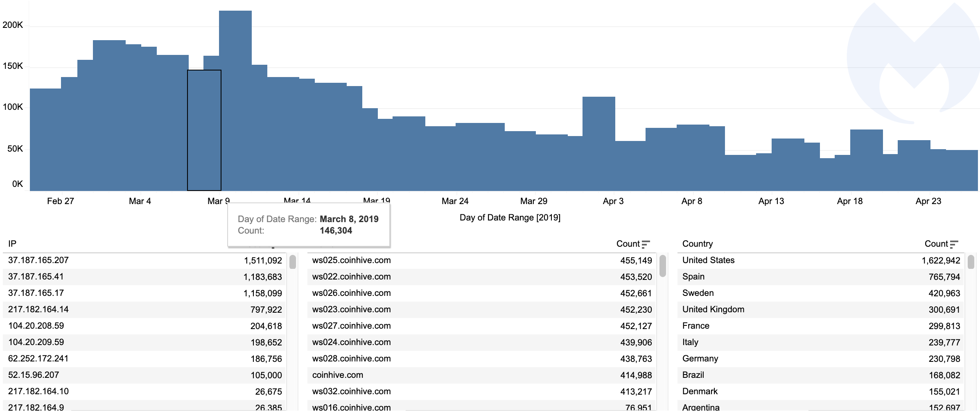Click the count value 765,794 for Spain
This screenshot has width=980, height=418.
tap(944, 277)
